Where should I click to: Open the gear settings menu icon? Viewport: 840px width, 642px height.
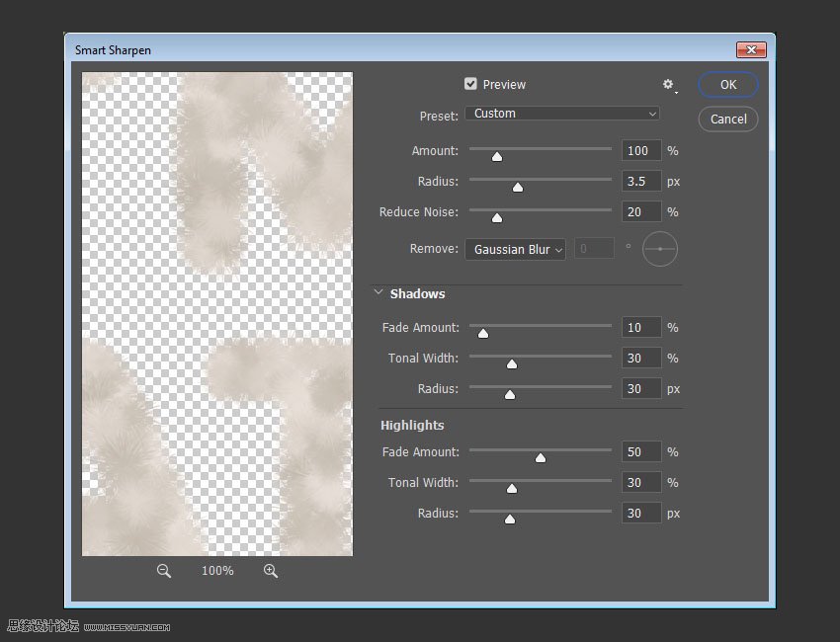pyautogui.click(x=669, y=85)
